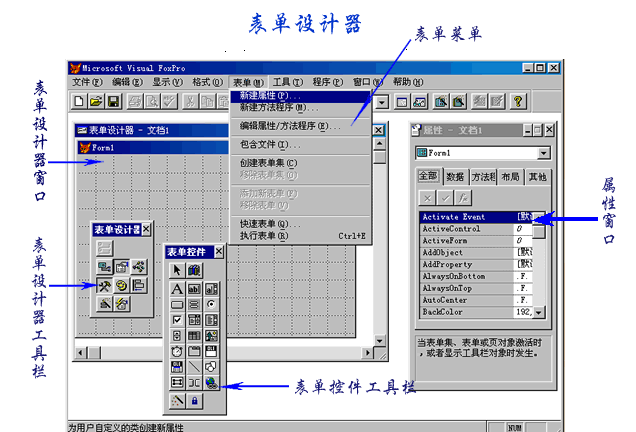The image size is (636, 432).
Task: Select the AlwaysOnTop property row
Action: coord(476,288)
